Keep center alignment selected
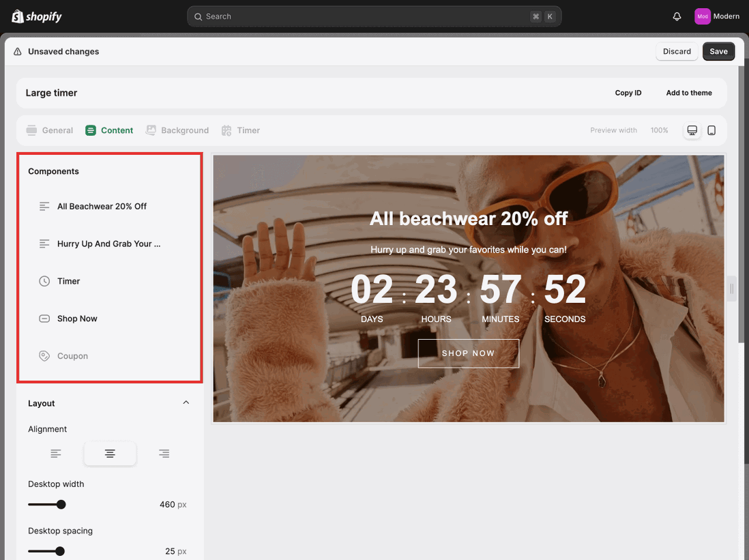This screenshot has height=560, width=749. (x=110, y=453)
